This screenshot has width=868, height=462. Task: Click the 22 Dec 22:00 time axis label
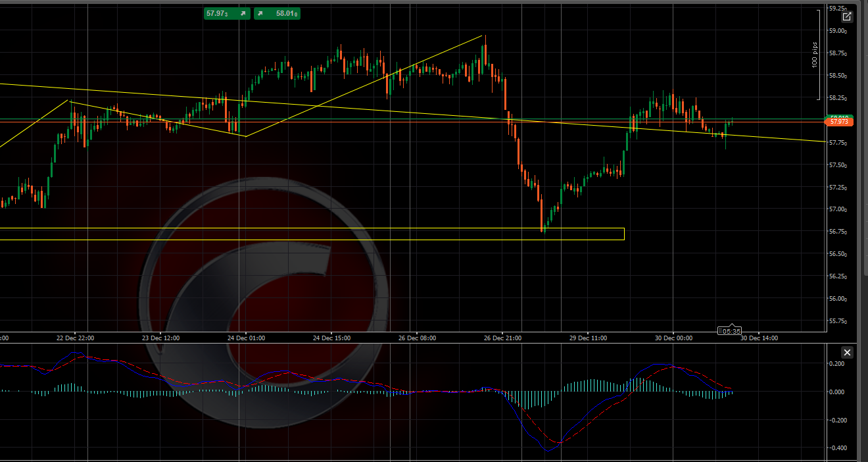pos(75,338)
